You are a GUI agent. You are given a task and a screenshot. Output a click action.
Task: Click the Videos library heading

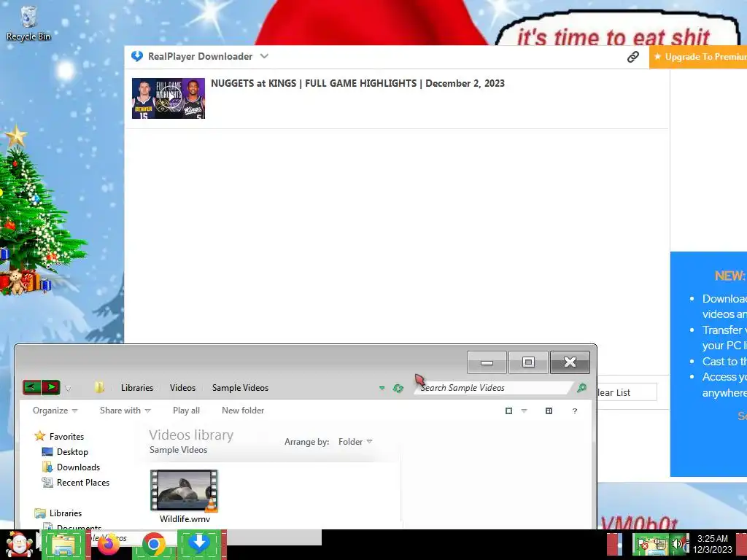click(x=191, y=435)
